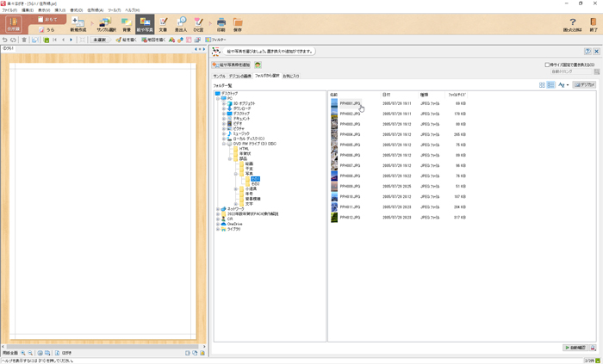Switch to the サンプル tab
Image resolution: width=603 pixels, height=364 pixels.
coord(219,76)
